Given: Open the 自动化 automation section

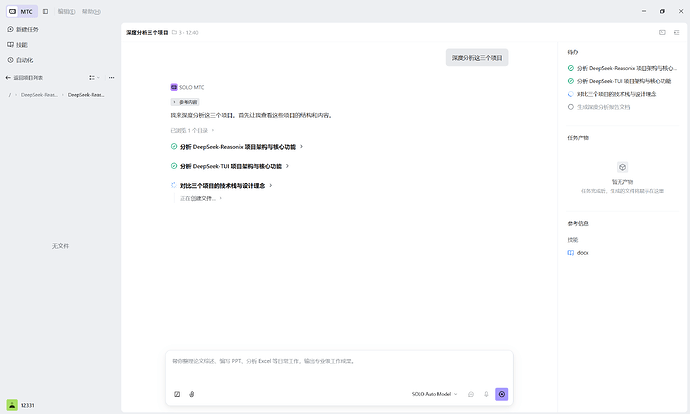Looking at the screenshot, I should 20,60.
